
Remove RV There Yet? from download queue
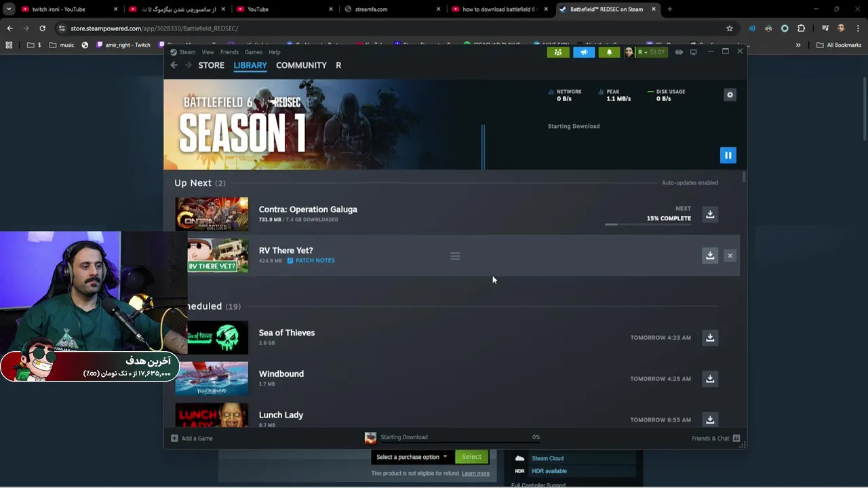(x=730, y=256)
